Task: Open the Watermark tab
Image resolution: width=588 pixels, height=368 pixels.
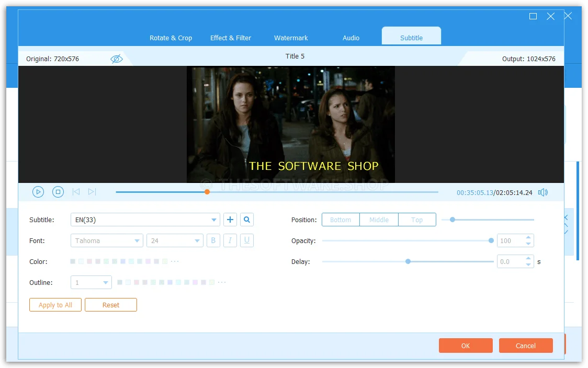Action: (291, 38)
